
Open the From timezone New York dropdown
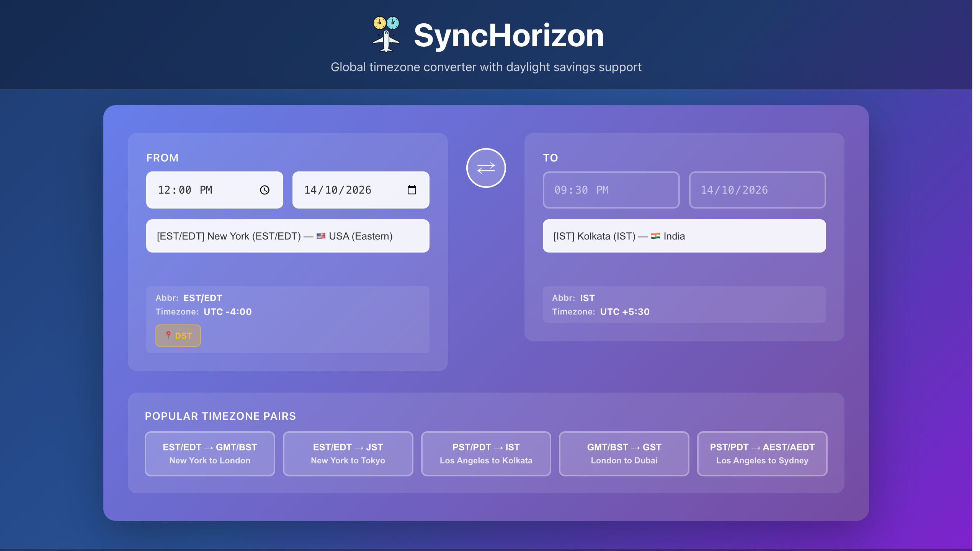click(287, 236)
